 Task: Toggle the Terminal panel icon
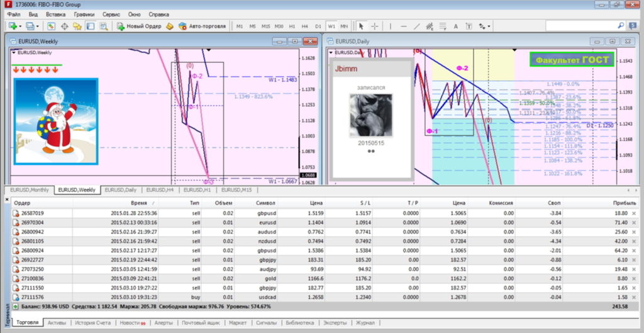(x=91, y=26)
